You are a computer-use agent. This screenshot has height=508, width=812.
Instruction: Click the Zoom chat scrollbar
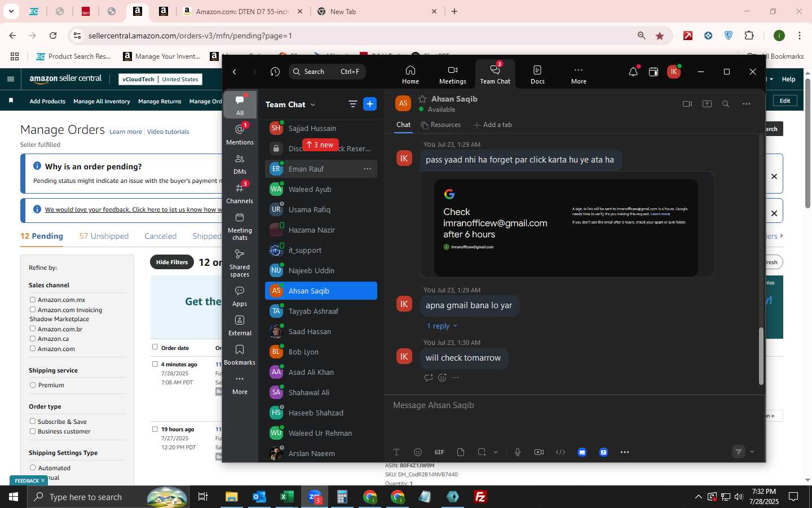[x=761, y=356]
